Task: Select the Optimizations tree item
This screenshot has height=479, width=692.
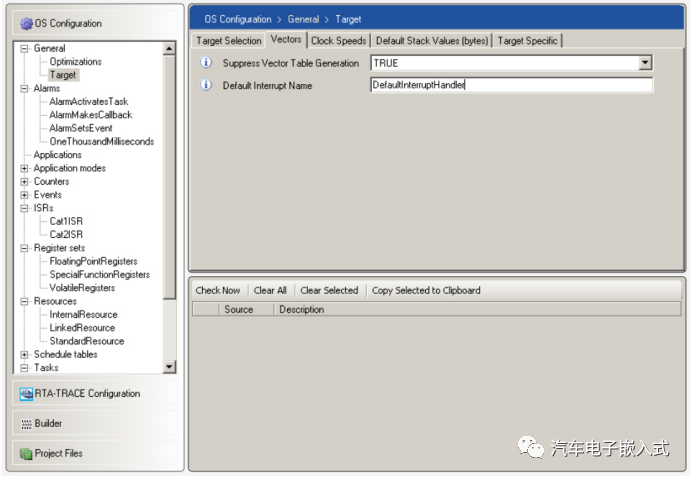Action: point(75,62)
